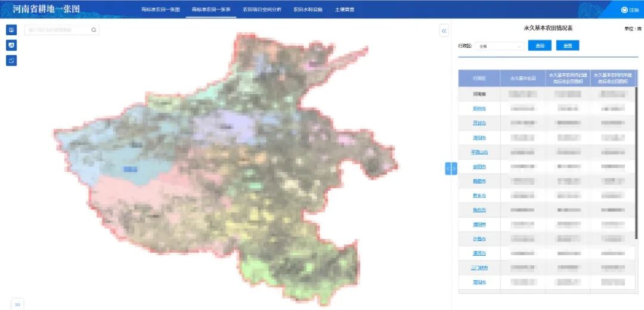Open the 鹤壁市 link in table

pos(479,181)
